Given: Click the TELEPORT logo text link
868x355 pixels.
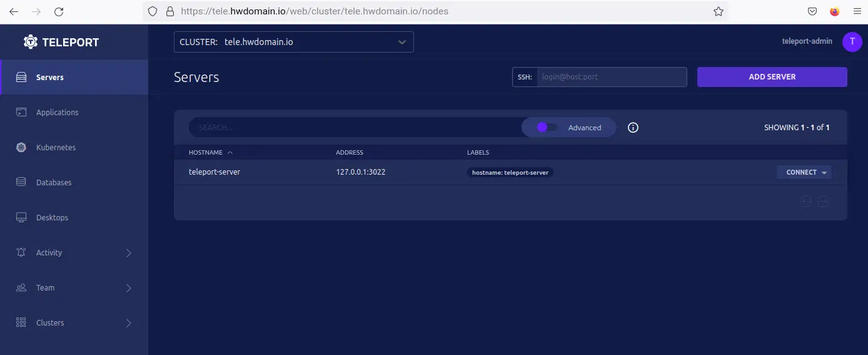Looking at the screenshot, I should coord(71,42).
